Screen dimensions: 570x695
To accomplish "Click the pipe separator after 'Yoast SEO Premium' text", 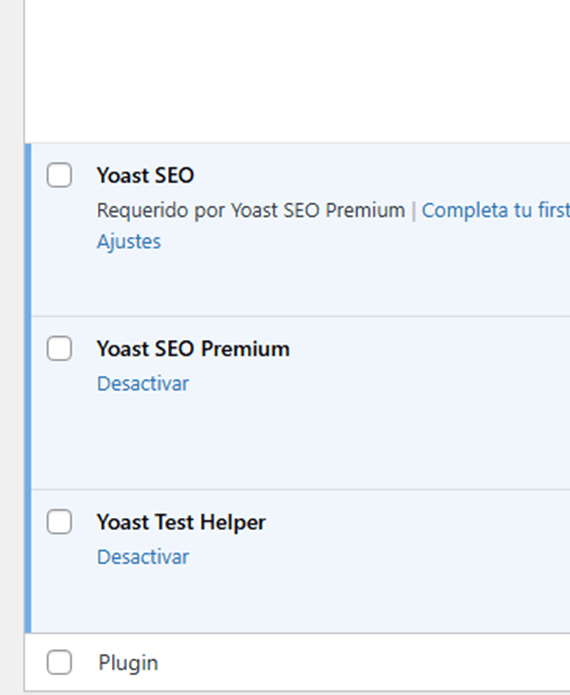I will coord(414,211).
